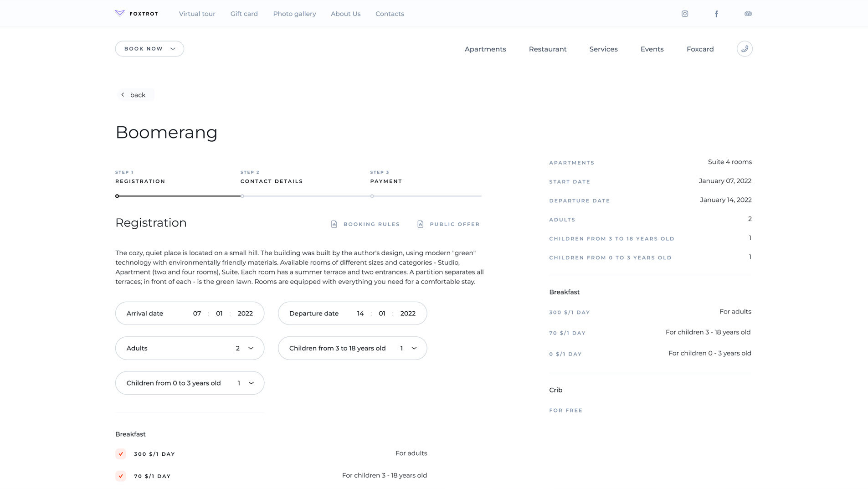
Task: Open the Instagram icon link
Action: click(x=684, y=14)
